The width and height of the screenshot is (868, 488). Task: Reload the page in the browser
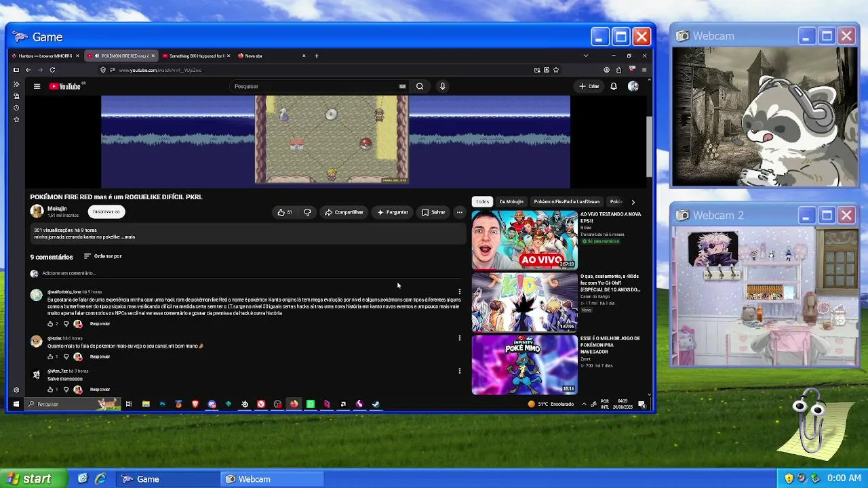pyautogui.click(x=52, y=70)
